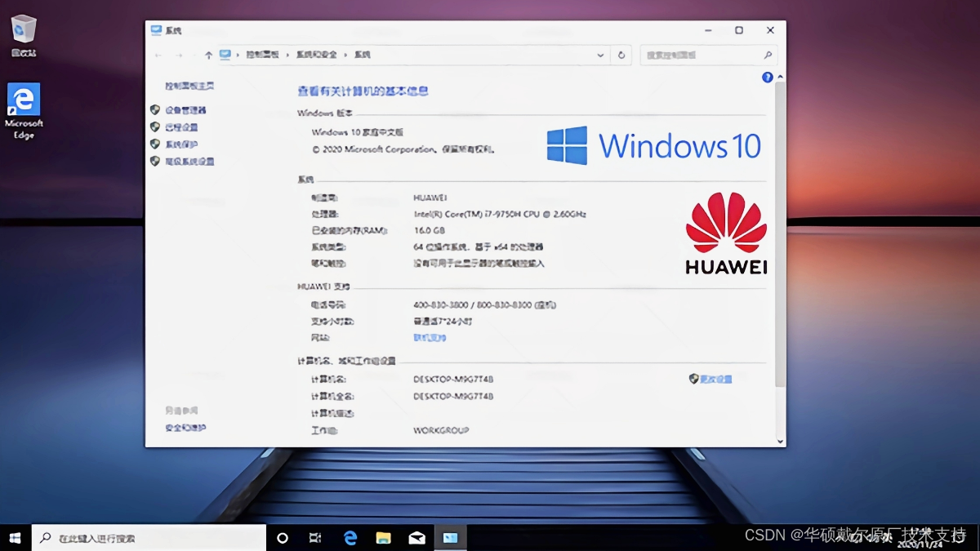Minimize the System window
This screenshot has width=980, height=551.
point(708,30)
